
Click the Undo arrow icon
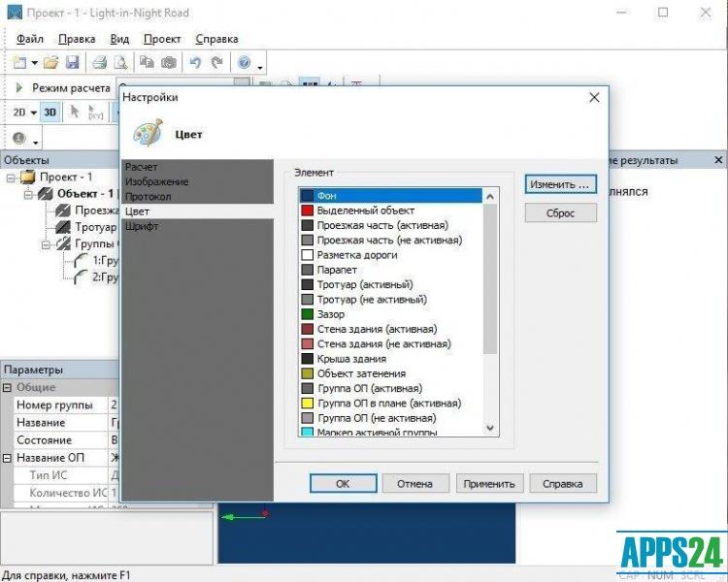click(x=195, y=62)
